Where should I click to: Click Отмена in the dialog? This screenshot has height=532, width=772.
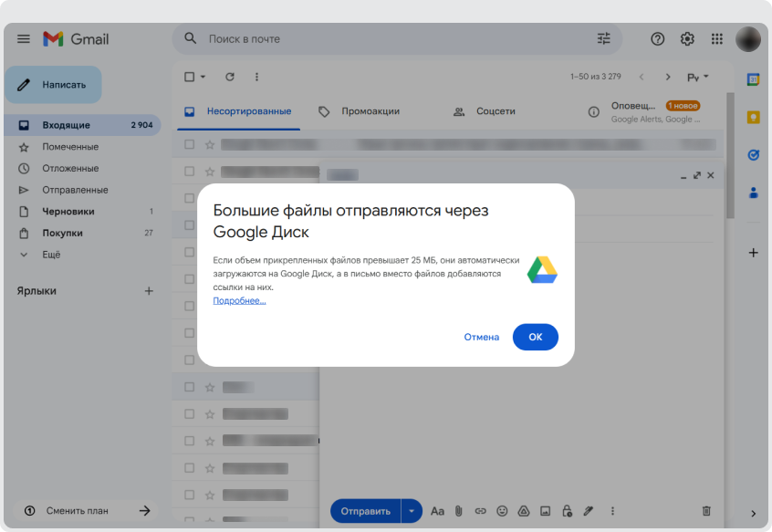pyautogui.click(x=482, y=337)
